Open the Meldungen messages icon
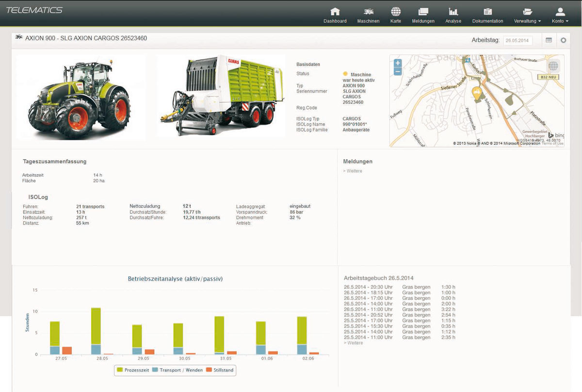Image resolution: width=582 pixels, height=392 pixels. [423, 12]
